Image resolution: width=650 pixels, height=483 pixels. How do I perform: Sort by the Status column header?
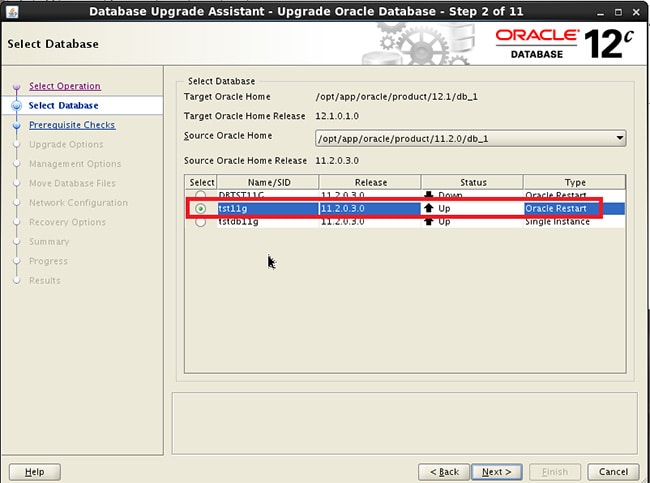(473, 182)
